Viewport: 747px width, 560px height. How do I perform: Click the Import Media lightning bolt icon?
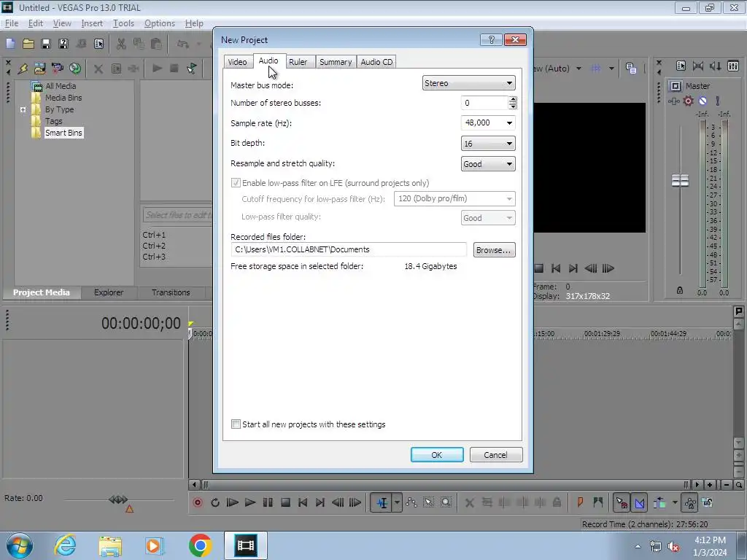pos(22,68)
